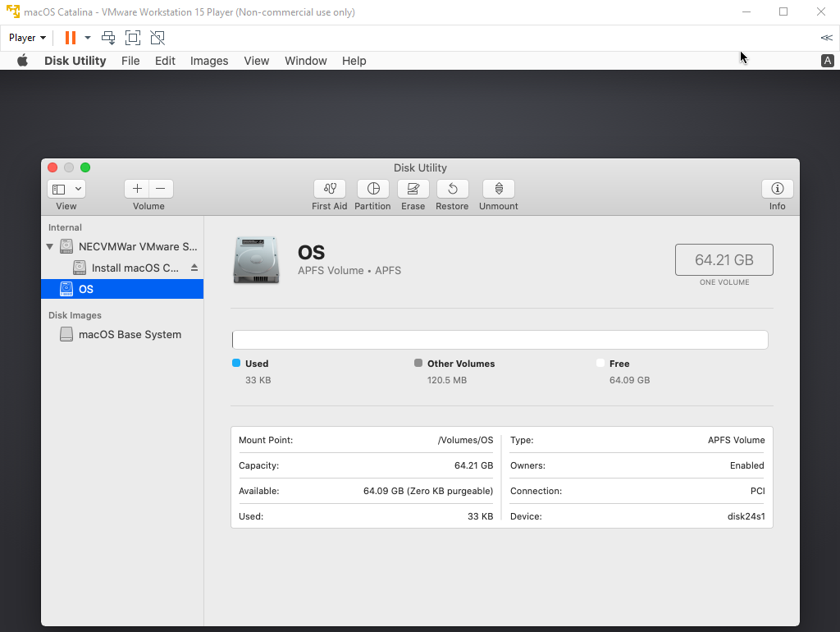Click the Owners Enabled value
The height and width of the screenshot is (632, 840).
pos(746,465)
